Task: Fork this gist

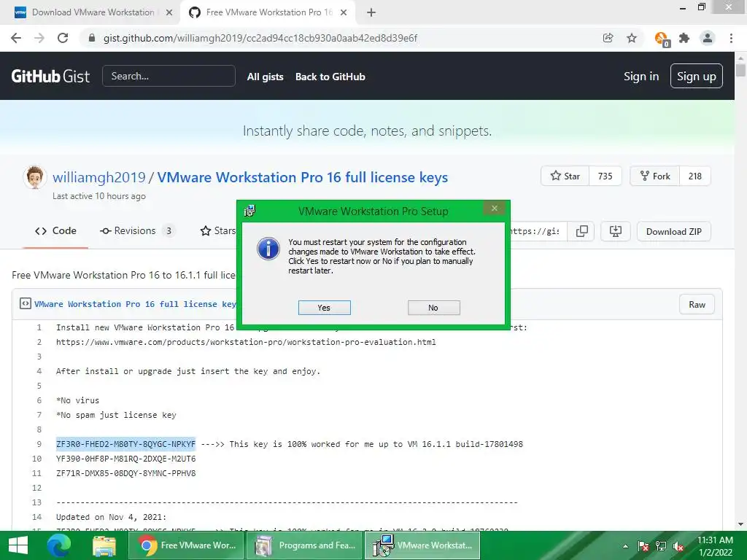Action: click(x=655, y=176)
